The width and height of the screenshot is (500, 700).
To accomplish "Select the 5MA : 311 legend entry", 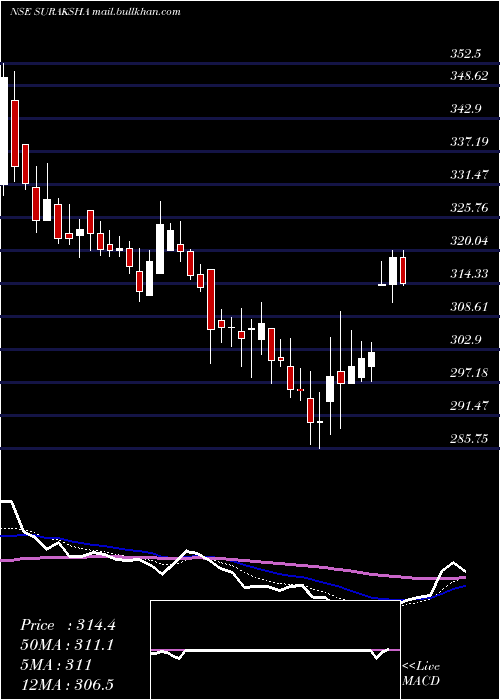I will click(56, 664).
